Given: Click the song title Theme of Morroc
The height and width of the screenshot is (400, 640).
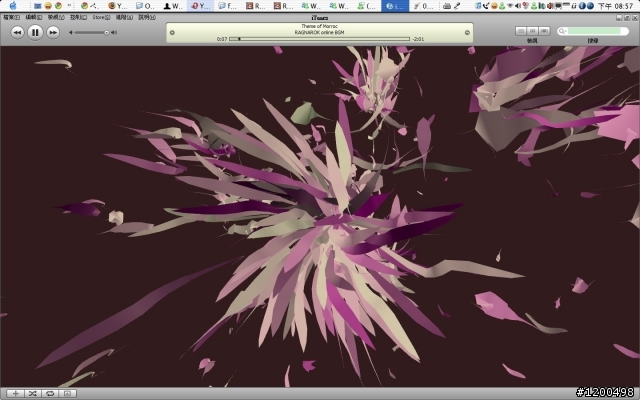Looking at the screenshot, I should tap(319, 26).
